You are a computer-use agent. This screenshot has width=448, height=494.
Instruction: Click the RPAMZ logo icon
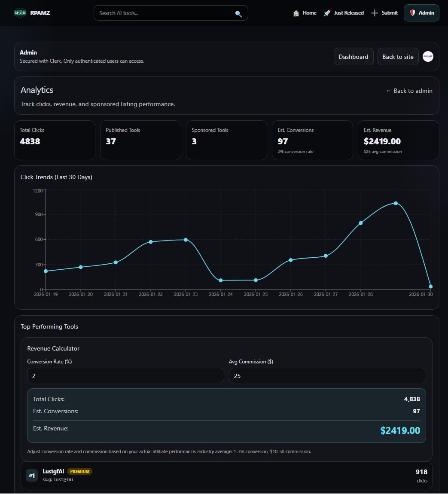20,13
